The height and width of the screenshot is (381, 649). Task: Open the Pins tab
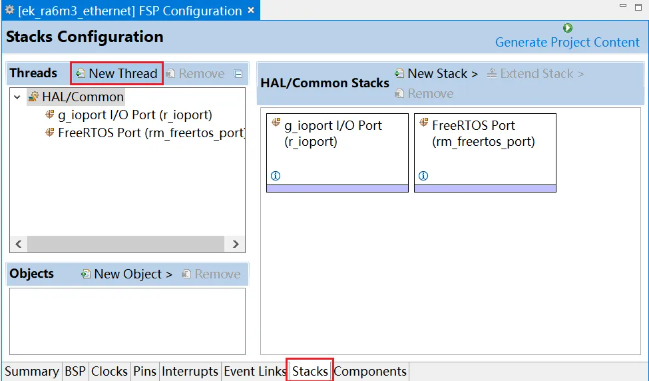(x=145, y=371)
